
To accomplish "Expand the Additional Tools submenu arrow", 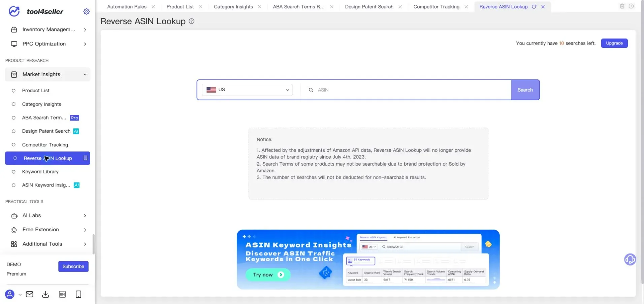I will pyautogui.click(x=85, y=244).
